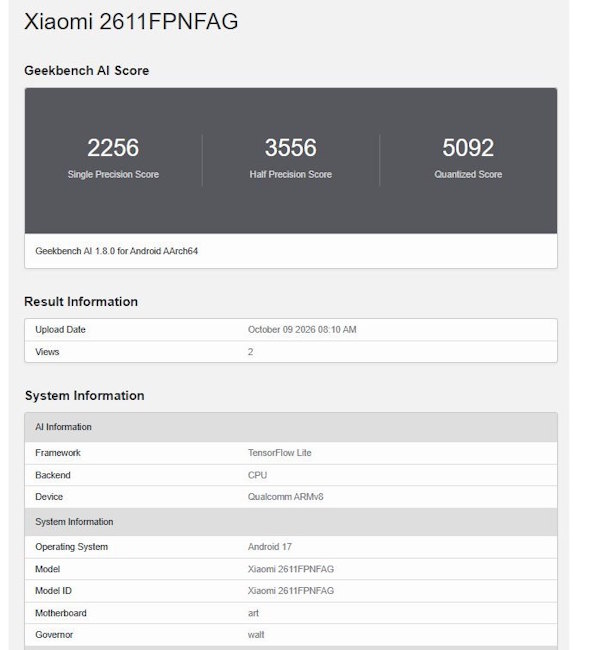Click the Single Precision Score label

coord(113,175)
